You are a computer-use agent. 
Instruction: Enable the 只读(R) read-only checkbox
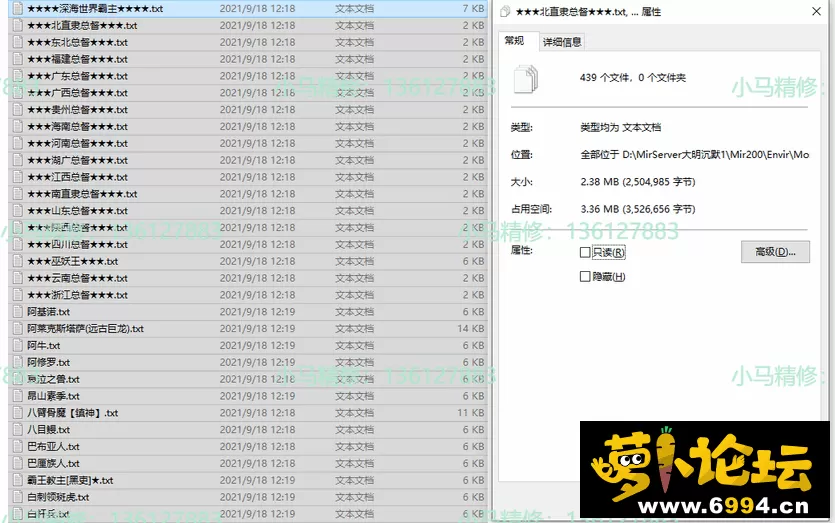coord(585,252)
